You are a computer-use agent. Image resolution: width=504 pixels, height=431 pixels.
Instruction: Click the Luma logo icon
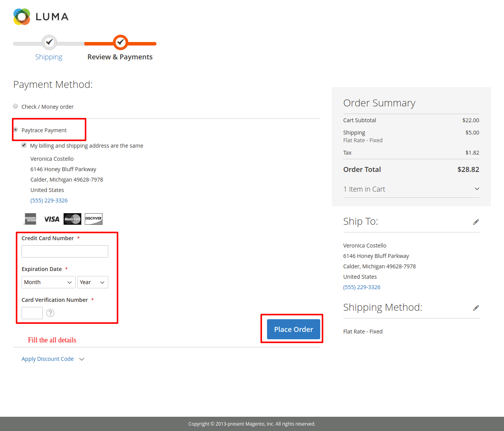click(22, 17)
